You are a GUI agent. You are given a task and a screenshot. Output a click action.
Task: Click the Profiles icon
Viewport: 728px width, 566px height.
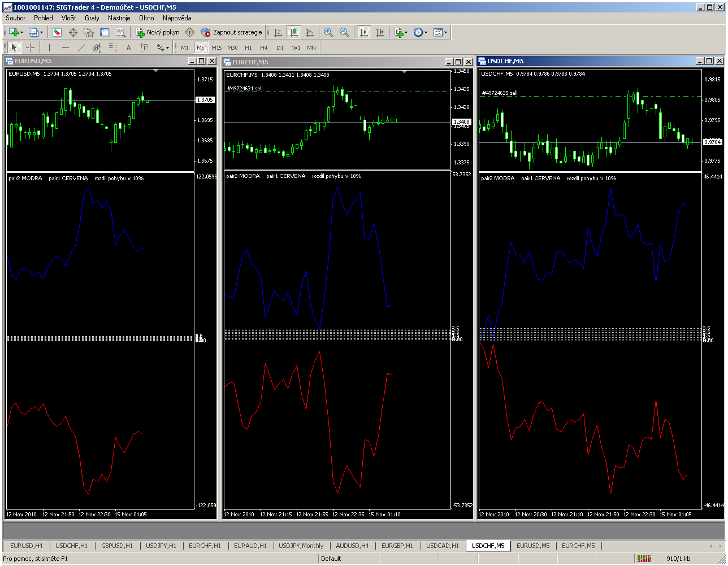click(x=33, y=32)
